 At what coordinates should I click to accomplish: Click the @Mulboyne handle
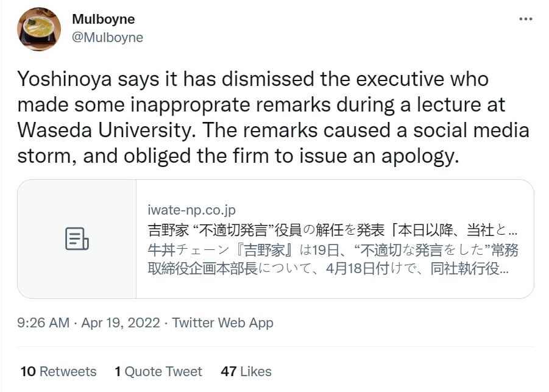tap(107, 37)
